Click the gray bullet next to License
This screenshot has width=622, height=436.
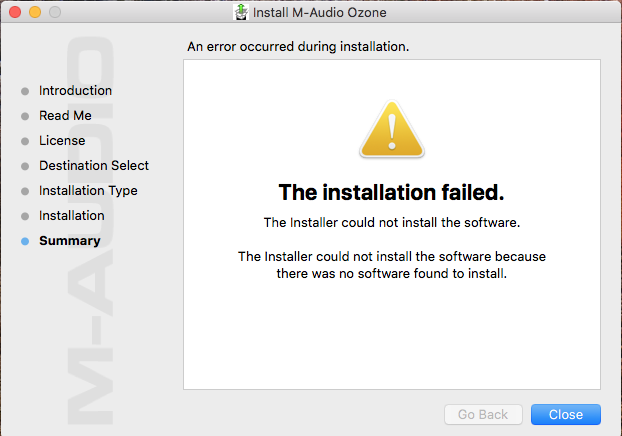point(25,141)
